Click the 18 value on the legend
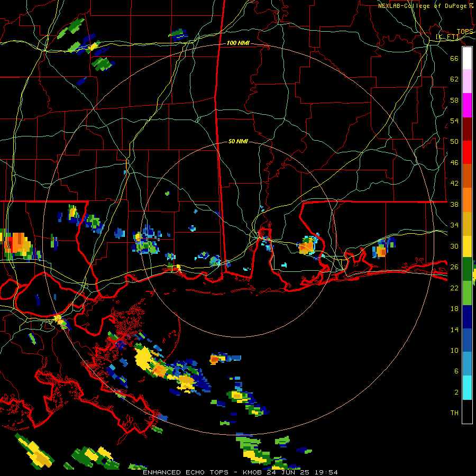476x476 pixels. (454, 309)
